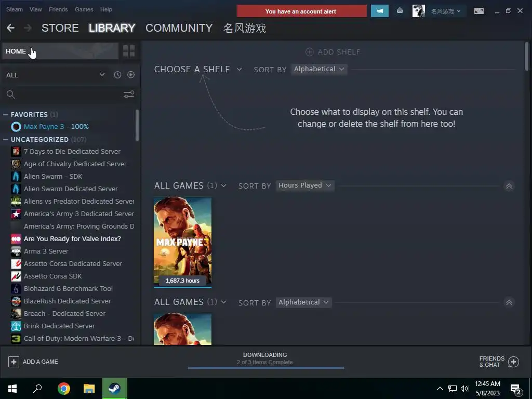Click the 7 Days to Die Dedicated Server icon

pos(16,151)
